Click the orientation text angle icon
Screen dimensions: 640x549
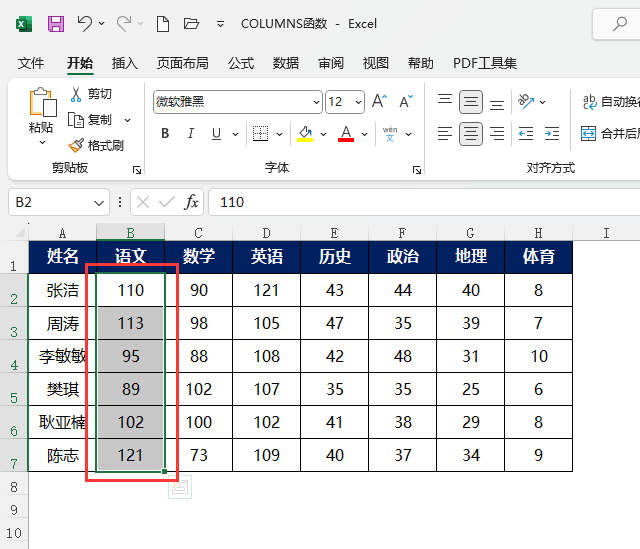pos(526,101)
